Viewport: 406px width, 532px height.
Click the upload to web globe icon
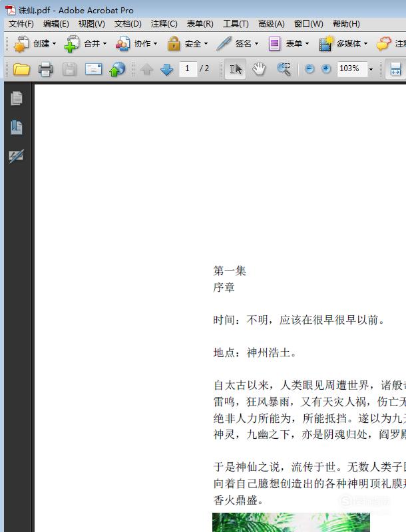click(x=117, y=69)
